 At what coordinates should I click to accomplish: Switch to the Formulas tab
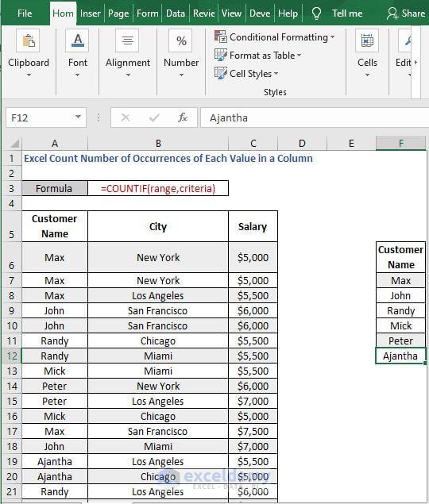[x=147, y=13]
